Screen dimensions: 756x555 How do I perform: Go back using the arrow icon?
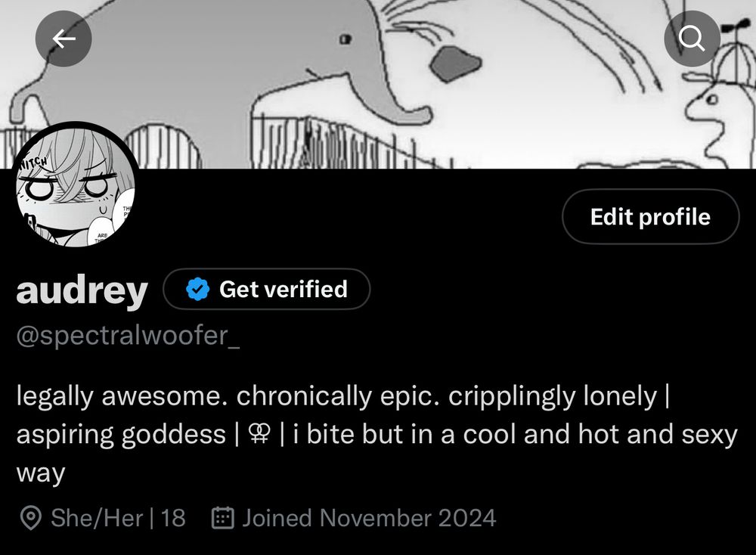point(64,39)
